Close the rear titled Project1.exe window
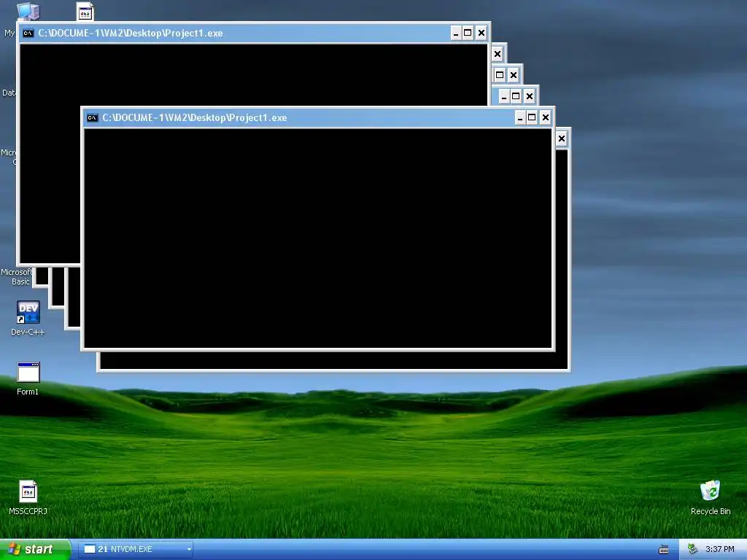 (x=481, y=33)
